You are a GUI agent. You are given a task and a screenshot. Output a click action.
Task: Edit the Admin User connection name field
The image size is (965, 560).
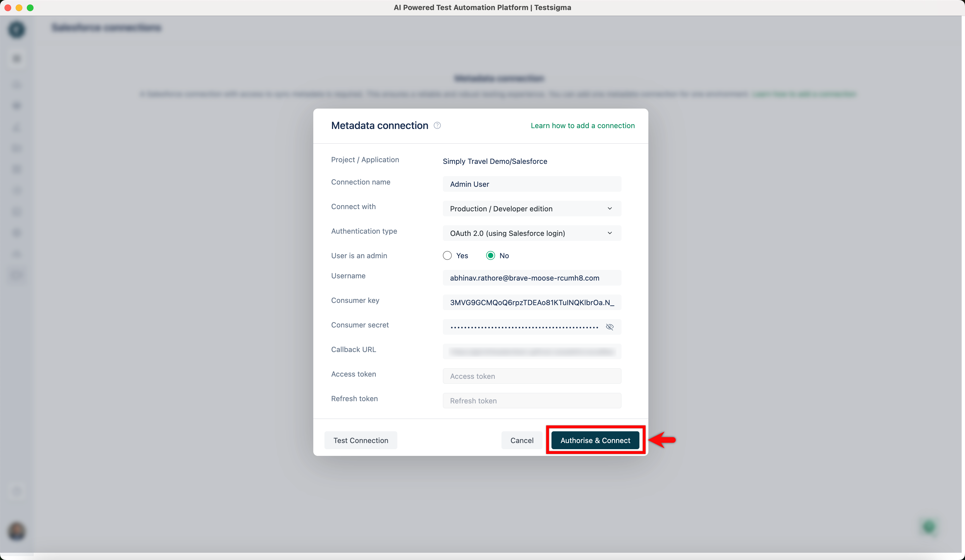(x=532, y=184)
